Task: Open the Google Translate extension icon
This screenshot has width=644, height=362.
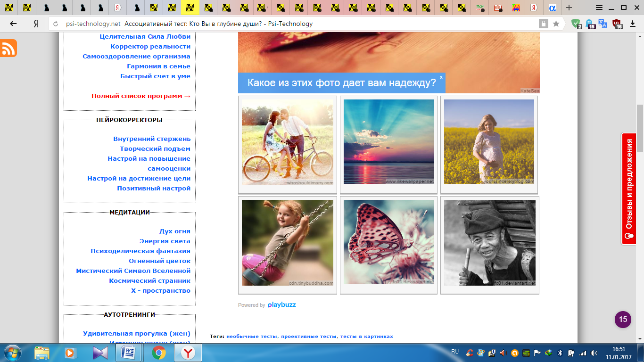Action: coord(603,24)
